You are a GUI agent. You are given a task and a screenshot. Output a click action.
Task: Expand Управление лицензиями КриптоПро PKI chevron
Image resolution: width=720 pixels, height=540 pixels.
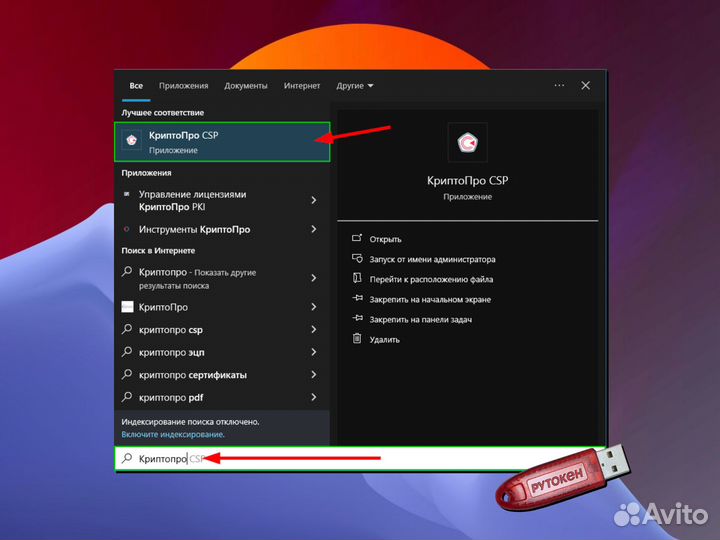314,200
